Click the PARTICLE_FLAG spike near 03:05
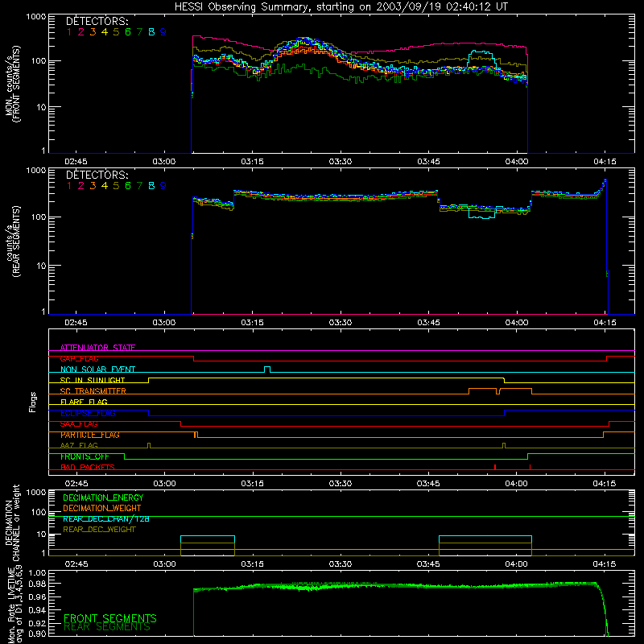This screenshot has height=644, width=644. [x=196, y=435]
